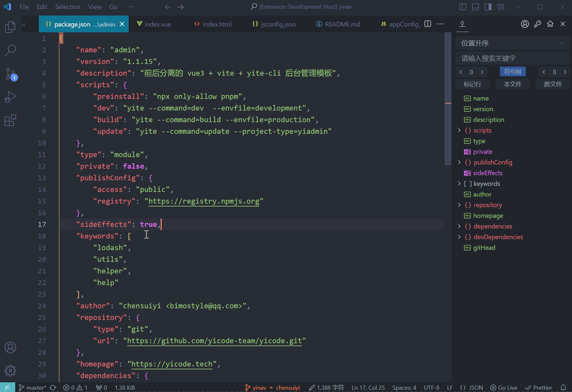Viewport: 572px width, 392px height.
Task: Click the split editor right icon
Action: [427, 24]
